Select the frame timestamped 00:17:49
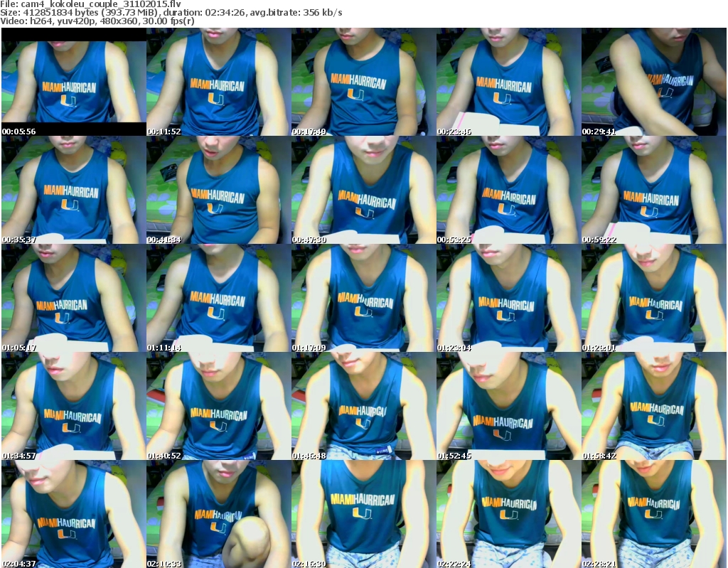Screen dimensions: 728x568 (363, 82)
